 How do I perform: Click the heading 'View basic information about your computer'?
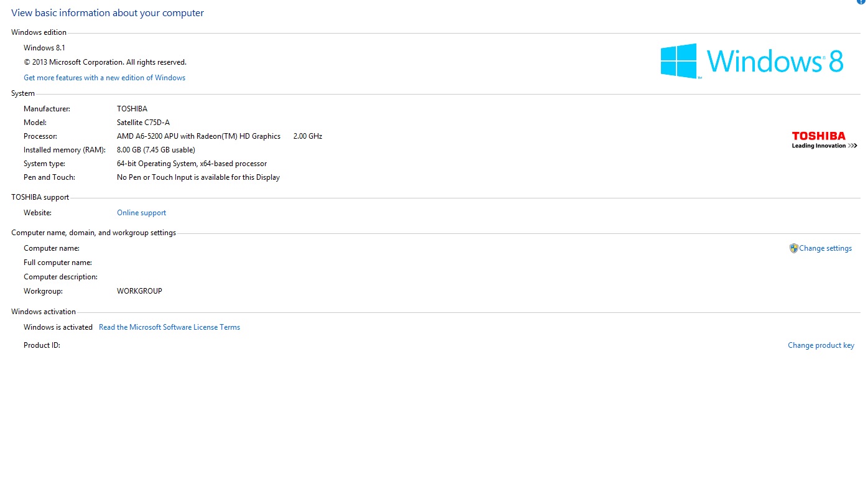(x=108, y=13)
